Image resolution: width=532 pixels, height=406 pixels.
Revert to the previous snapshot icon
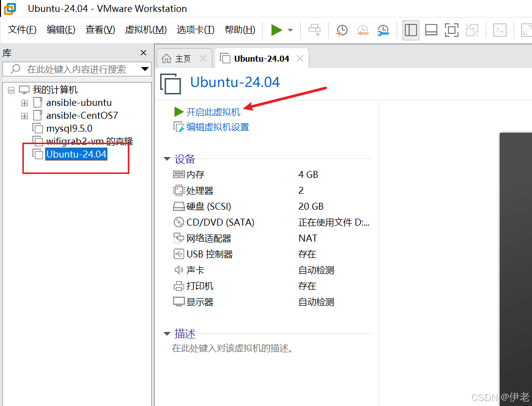pyautogui.click(x=362, y=30)
